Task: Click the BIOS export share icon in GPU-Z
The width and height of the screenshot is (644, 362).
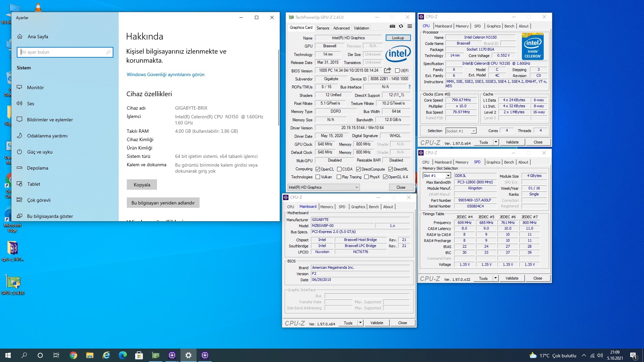Action: point(387,70)
